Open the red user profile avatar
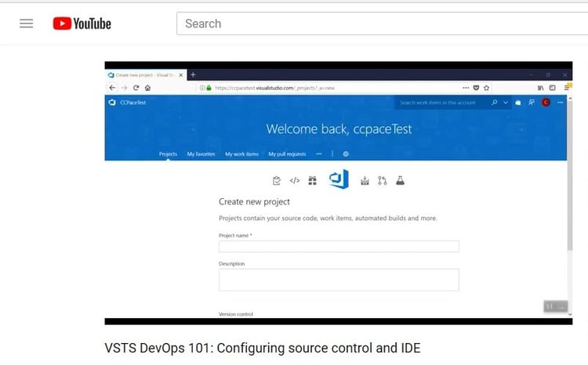This screenshot has height=365, width=588. [546, 102]
